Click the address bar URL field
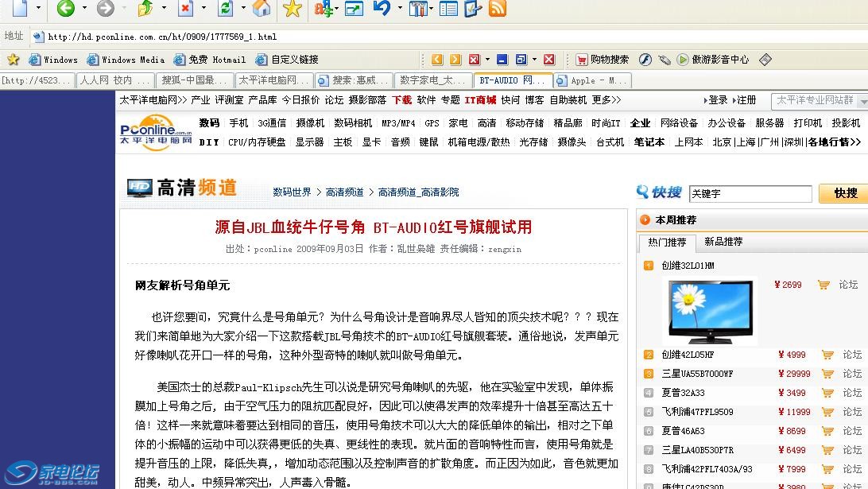 click(448, 37)
